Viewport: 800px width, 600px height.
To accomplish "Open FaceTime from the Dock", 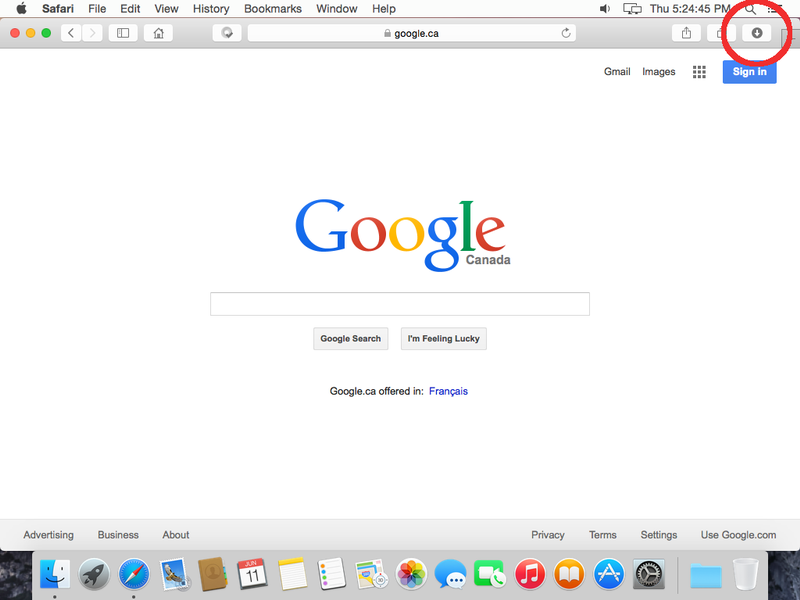I will [489, 573].
